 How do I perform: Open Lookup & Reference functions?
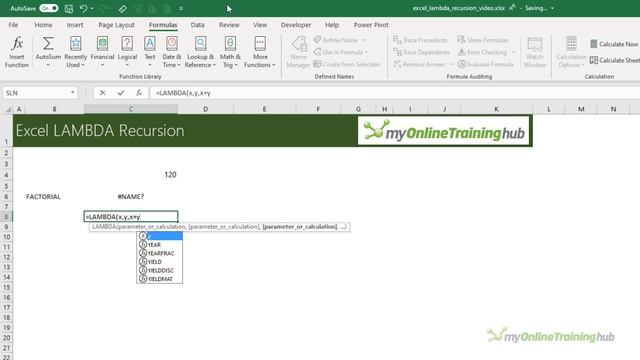pyautogui.click(x=200, y=51)
